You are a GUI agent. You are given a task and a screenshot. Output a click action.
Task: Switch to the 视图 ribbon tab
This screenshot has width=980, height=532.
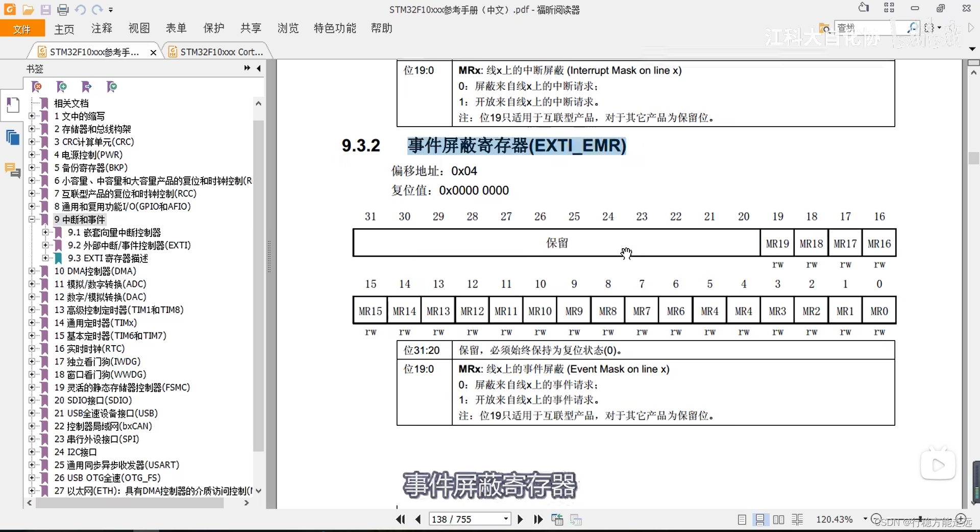(x=139, y=28)
